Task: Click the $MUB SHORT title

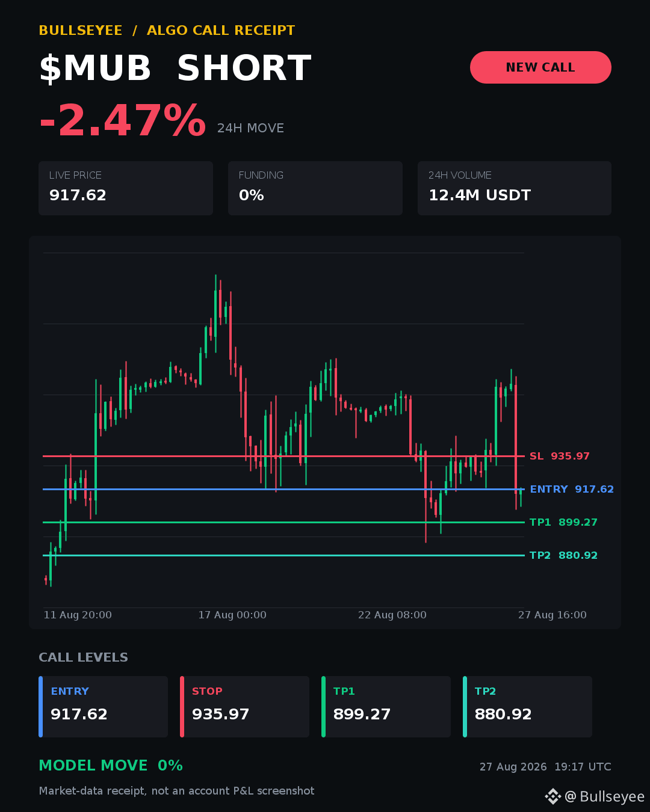Action: coord(175,68)
